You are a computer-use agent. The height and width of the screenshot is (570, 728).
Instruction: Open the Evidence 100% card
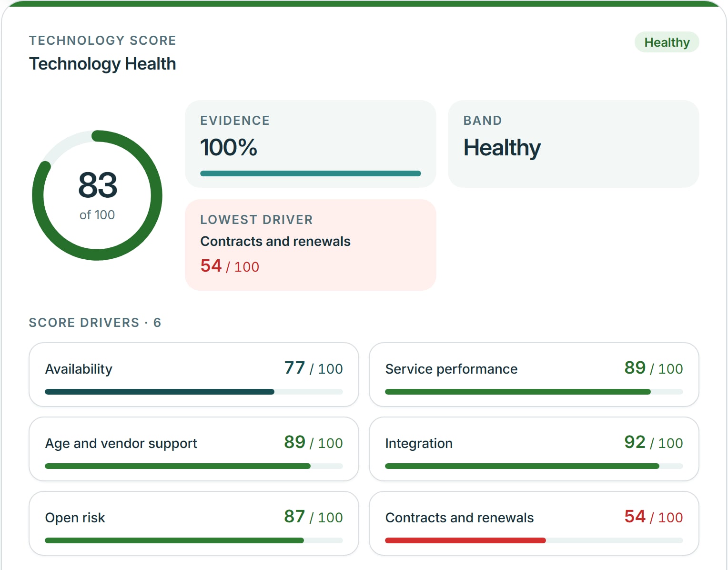tap(311, 144)
